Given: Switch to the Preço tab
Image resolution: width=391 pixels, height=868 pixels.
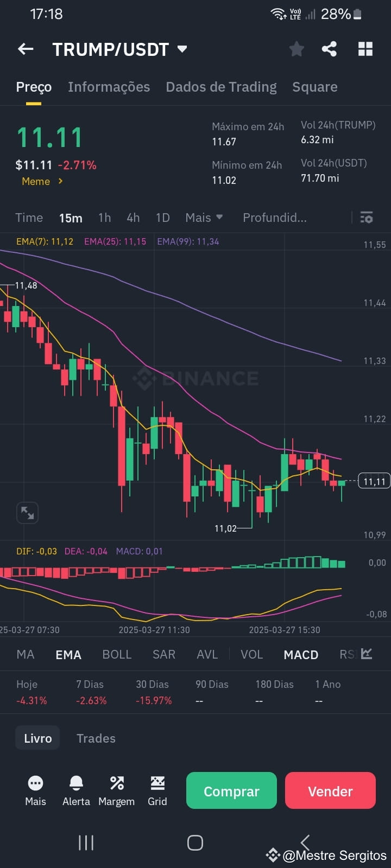Looking at the screenshot, I should [34, 87].
